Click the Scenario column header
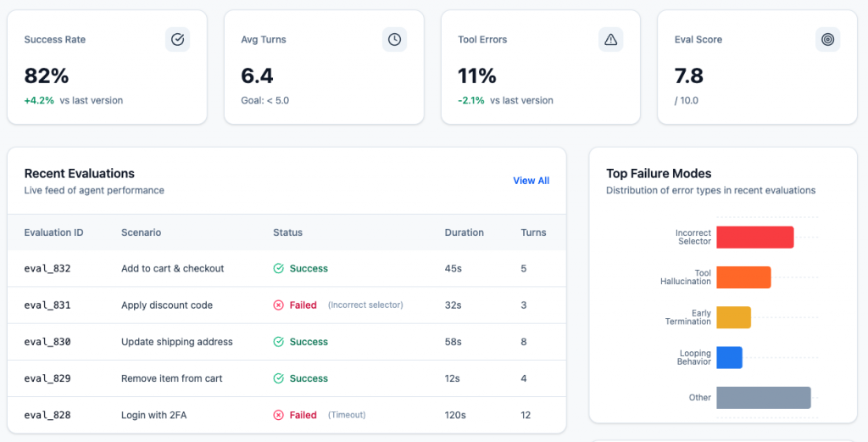Image resolution: width=868 pixels, height=442 pixels. click(141, 232)
